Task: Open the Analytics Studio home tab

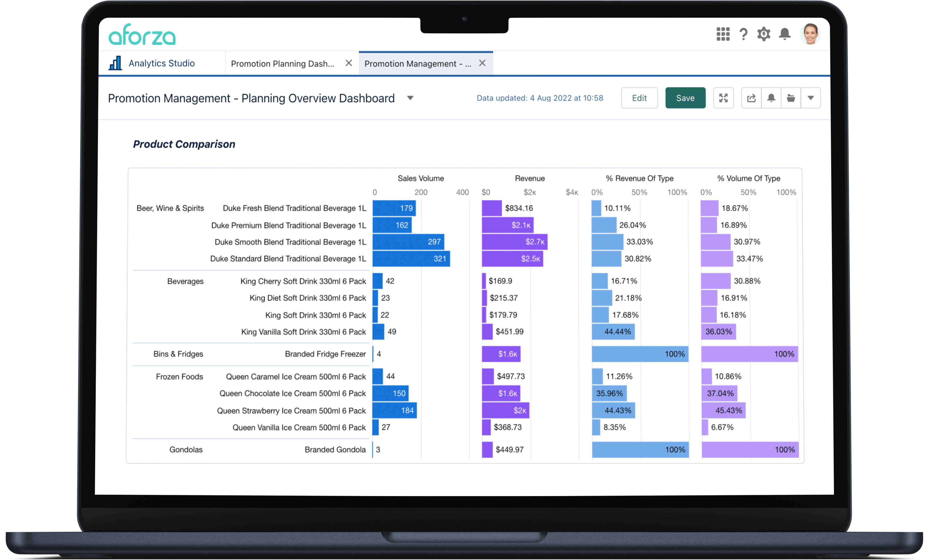Action: click(x=162, y=63)
